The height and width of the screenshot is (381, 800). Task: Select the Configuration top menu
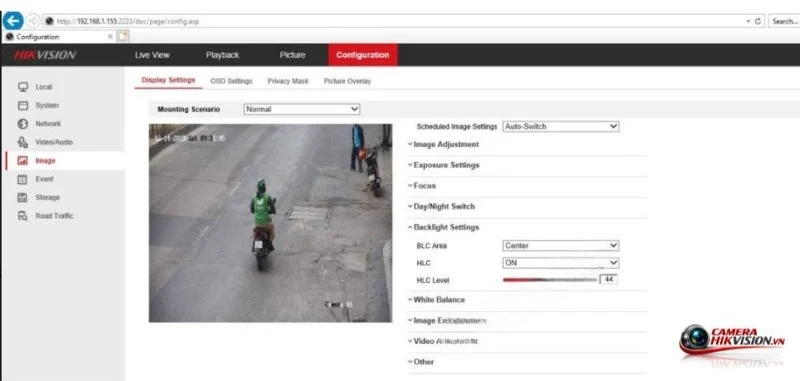[x=363, y=55]
